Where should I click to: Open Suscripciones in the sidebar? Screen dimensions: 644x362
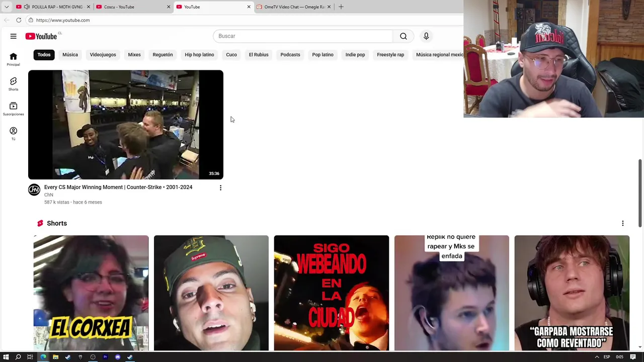pyautogui.click(x=14, y=109)
